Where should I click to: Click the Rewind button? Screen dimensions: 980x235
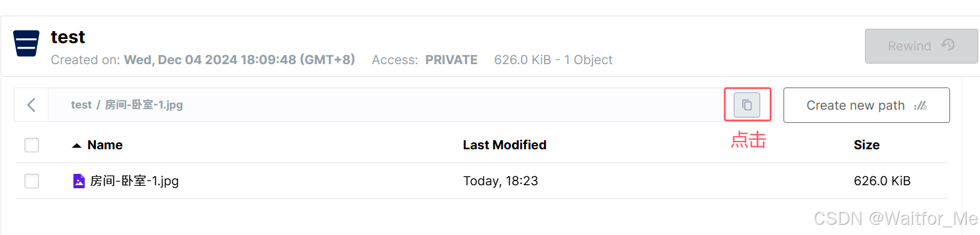coord(921,46)
